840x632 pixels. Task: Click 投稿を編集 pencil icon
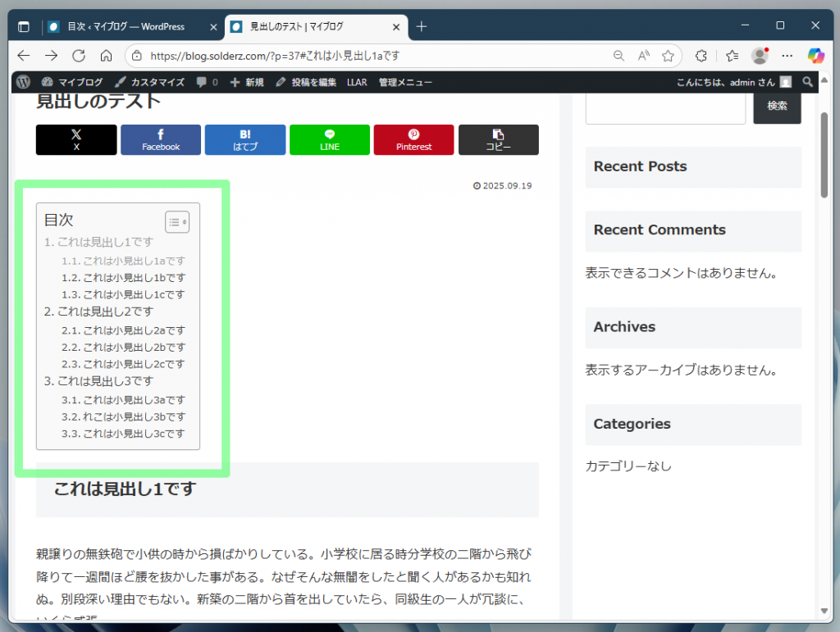pyautogui.click(x=279, y=81)
